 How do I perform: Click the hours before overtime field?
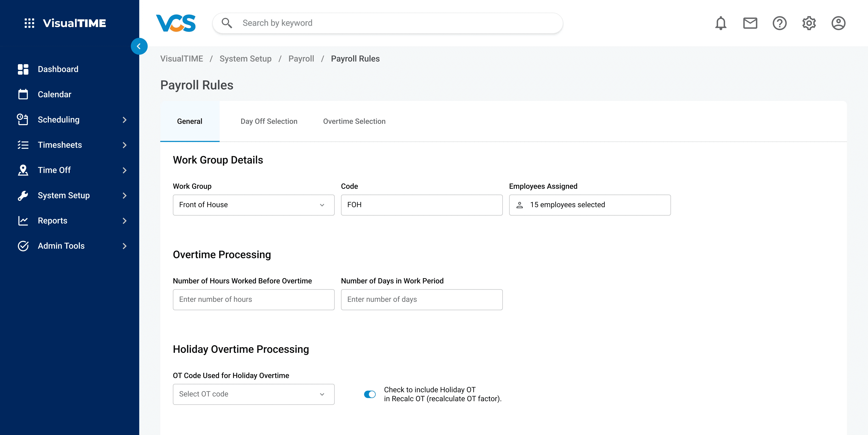253,300
